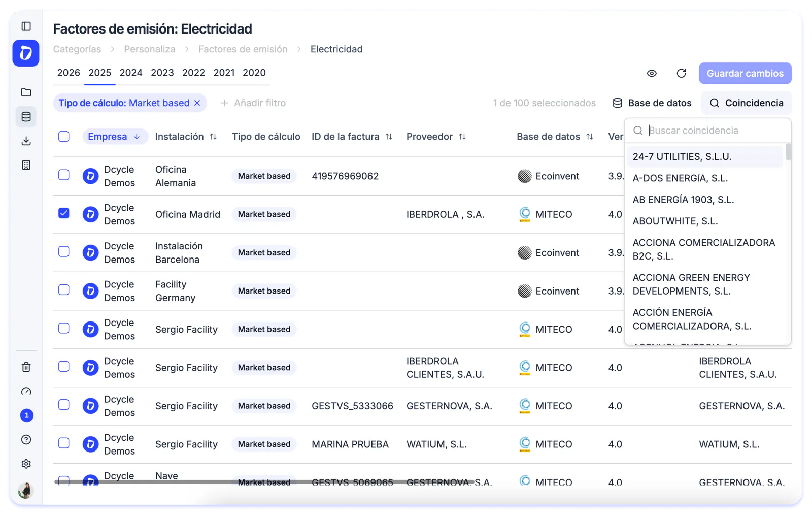The height and width of the screenshot is (515, 812).
Task: Open the settings gear icon
Action: pos(26,464)
